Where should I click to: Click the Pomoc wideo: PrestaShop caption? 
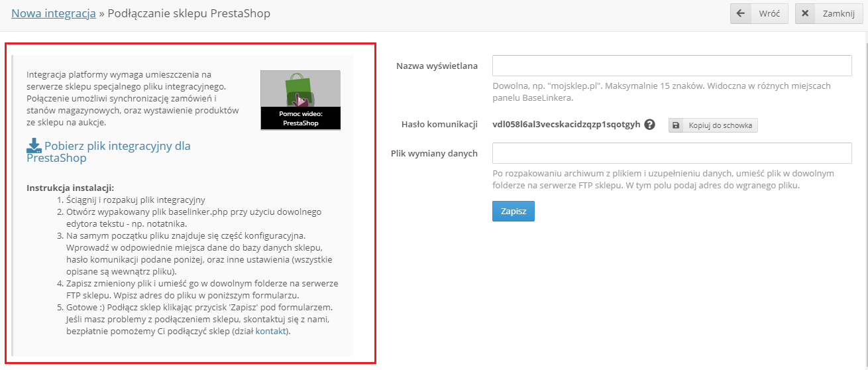pyautogui.click(x=300, y=118)
